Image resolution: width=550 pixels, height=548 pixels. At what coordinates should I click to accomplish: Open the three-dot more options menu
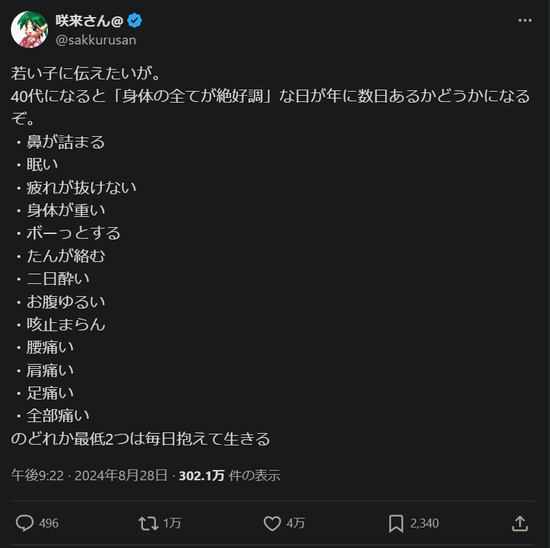[x=525, y=21]
